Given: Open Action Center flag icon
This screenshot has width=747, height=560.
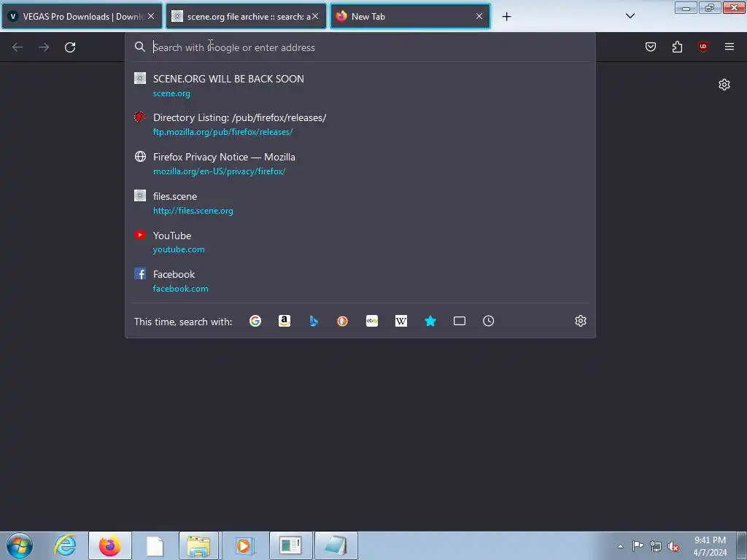Looking at the screenshot, I should (x=638, y=546).
